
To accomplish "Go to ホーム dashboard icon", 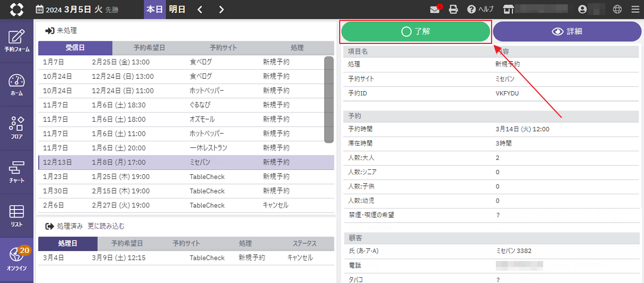I will point(17,85).
